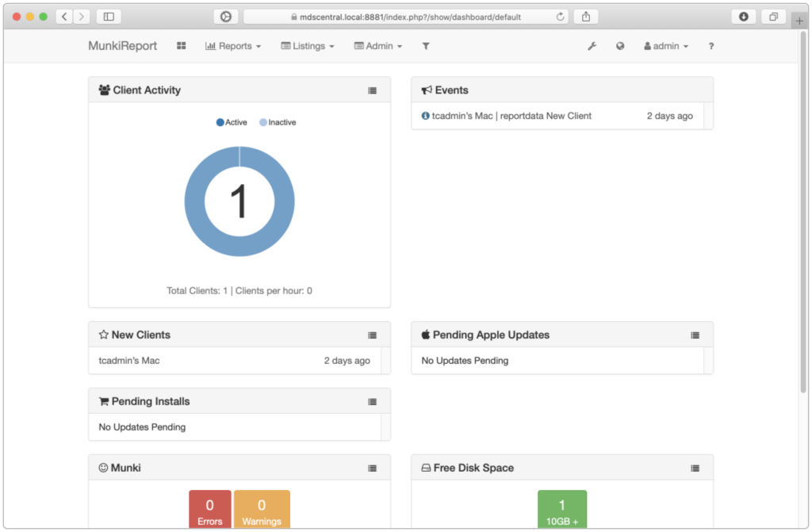Screen dimensions: 812x532
Task: Click the Events megaphone icon
Action: (x=426, y=90)
